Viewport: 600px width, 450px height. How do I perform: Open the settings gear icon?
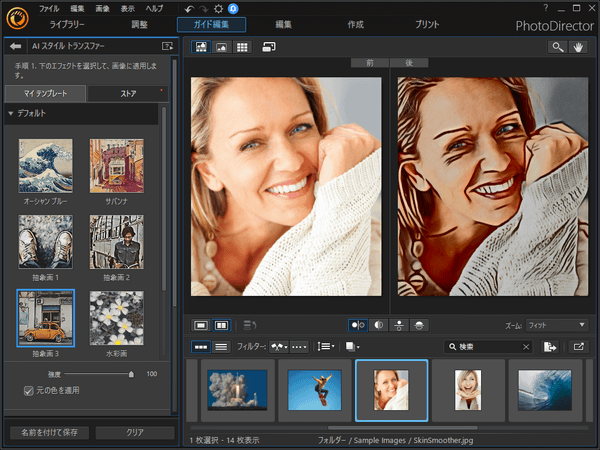pyautogui.click(x=218, y=9)
